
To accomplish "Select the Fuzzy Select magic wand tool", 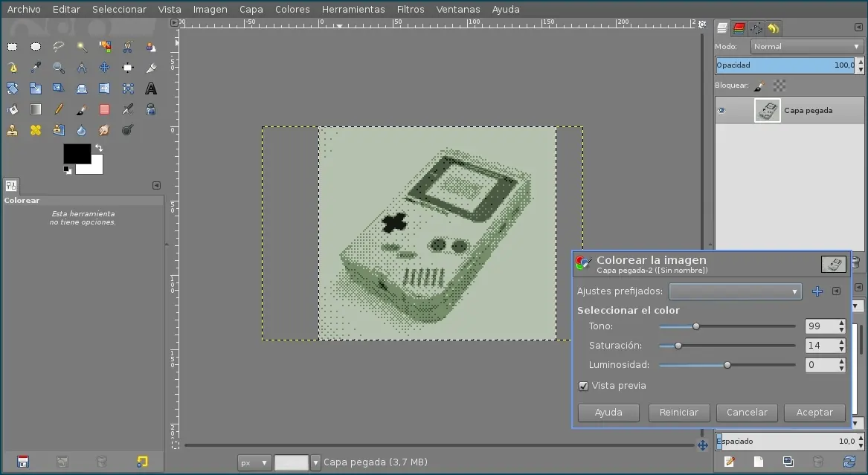I will click(82, 47).
